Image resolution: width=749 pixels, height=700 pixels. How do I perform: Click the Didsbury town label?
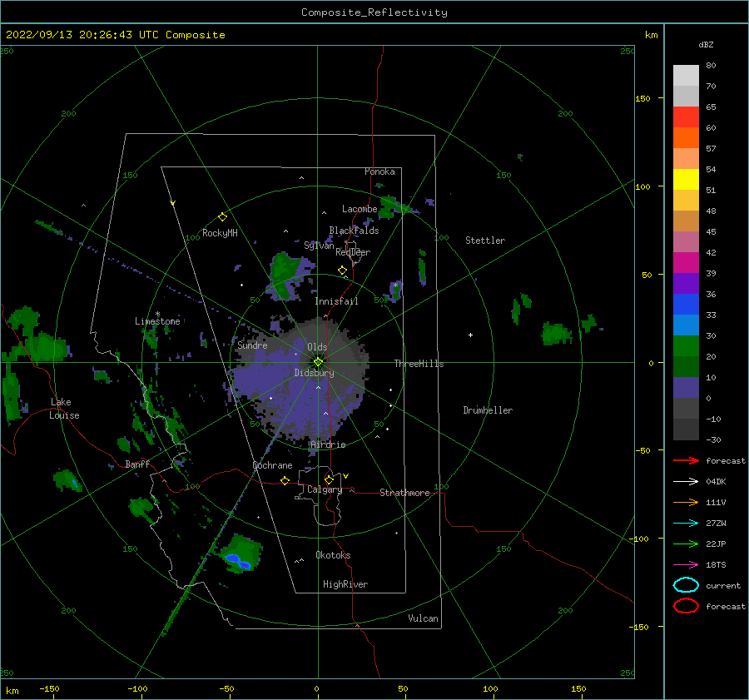coord(314,373)
